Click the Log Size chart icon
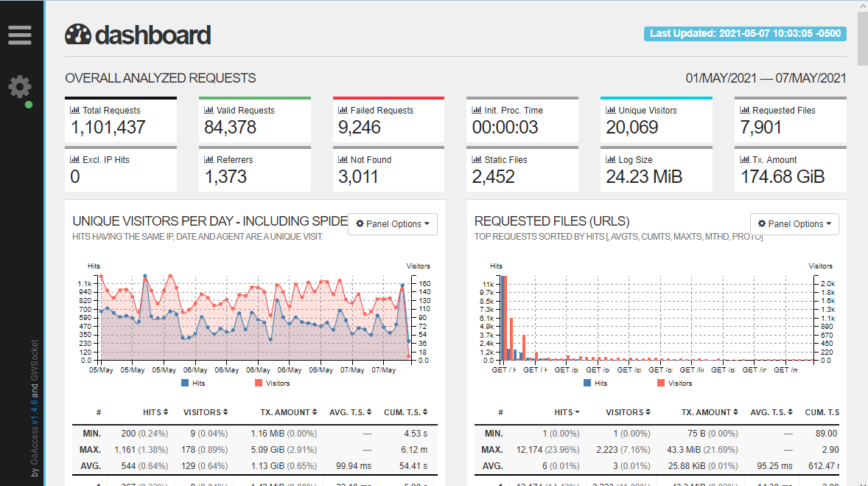This screenshot has width=868, height=486. point(611,159)
